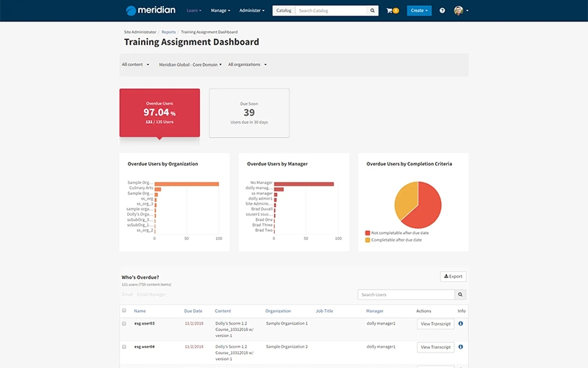This screenshot has height=368, width=588.
Task: Click the red Not completable legend swatch
Action: tap(367, 232)
